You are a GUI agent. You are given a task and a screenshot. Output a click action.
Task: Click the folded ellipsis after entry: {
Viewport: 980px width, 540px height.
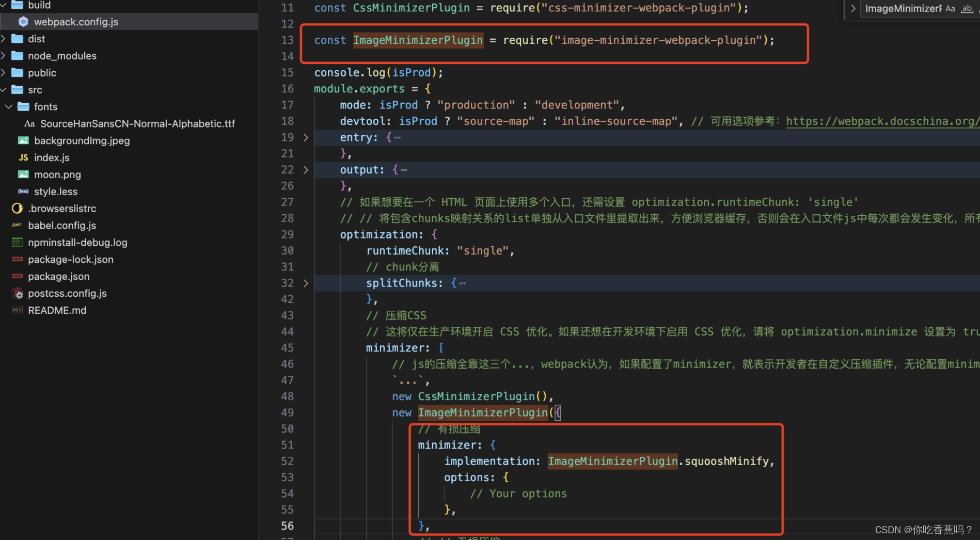tap(398, 138)
